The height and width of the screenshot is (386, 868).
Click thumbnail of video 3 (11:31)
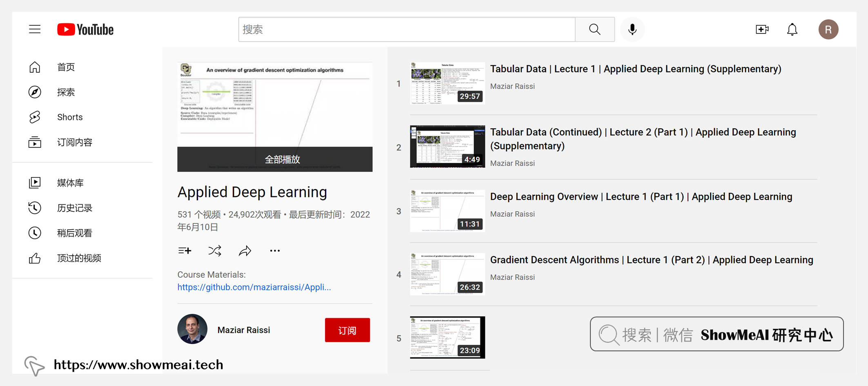(x=447, y=211)
